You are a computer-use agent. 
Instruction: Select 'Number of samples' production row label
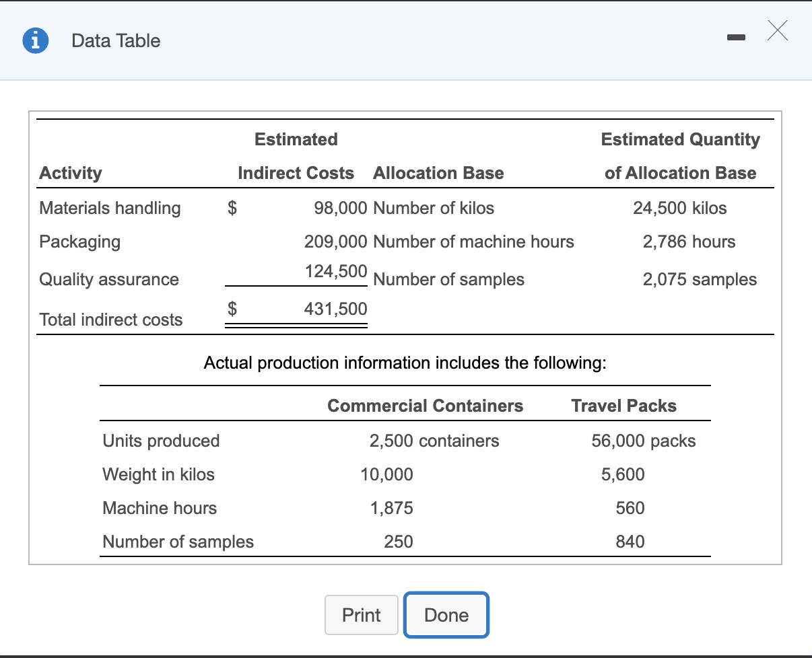click(x=178, y=542)
